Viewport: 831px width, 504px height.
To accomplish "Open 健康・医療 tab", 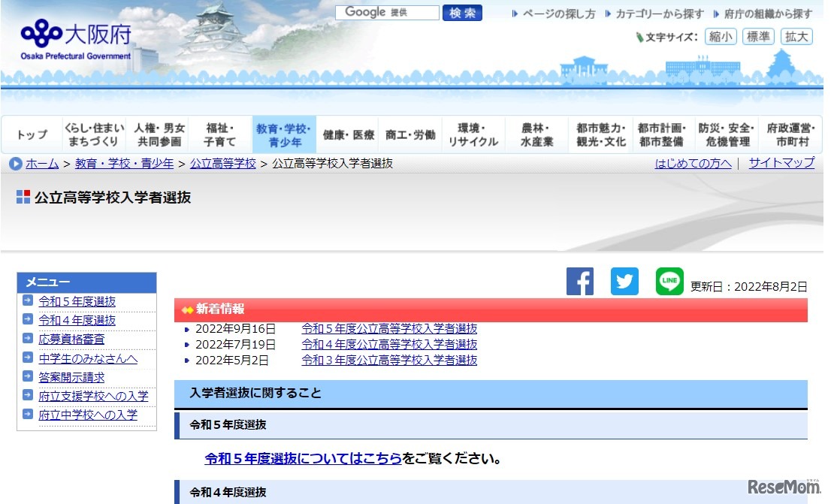I will click(348, 134).
